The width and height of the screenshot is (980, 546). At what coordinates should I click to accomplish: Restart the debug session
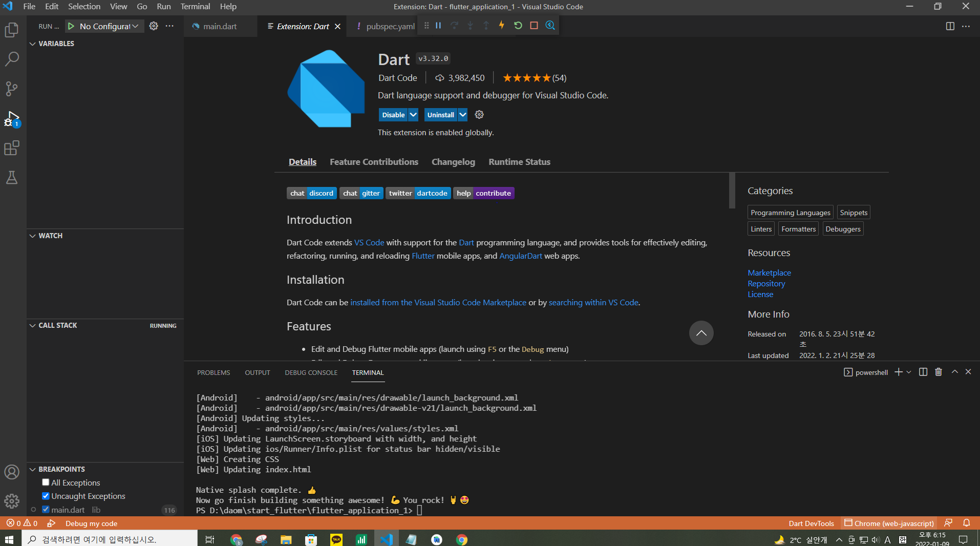tap(518, 25)
